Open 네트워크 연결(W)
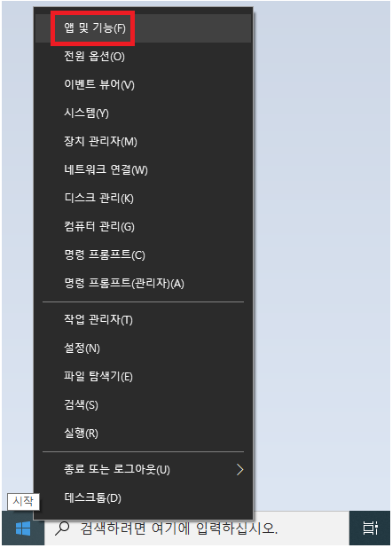This screenshot has height=548, width=392. [143, 169]
